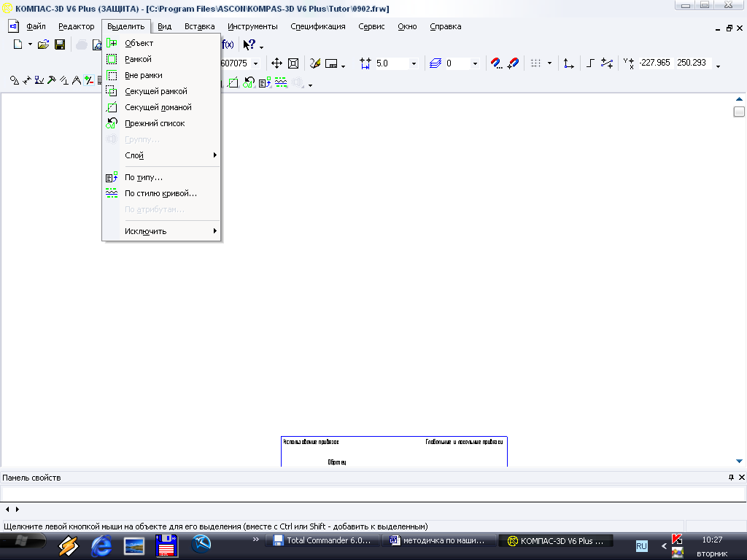This screenshot has width=747, height=560.
Task: Open the Спецификация menu
Action: click(318, 27)
